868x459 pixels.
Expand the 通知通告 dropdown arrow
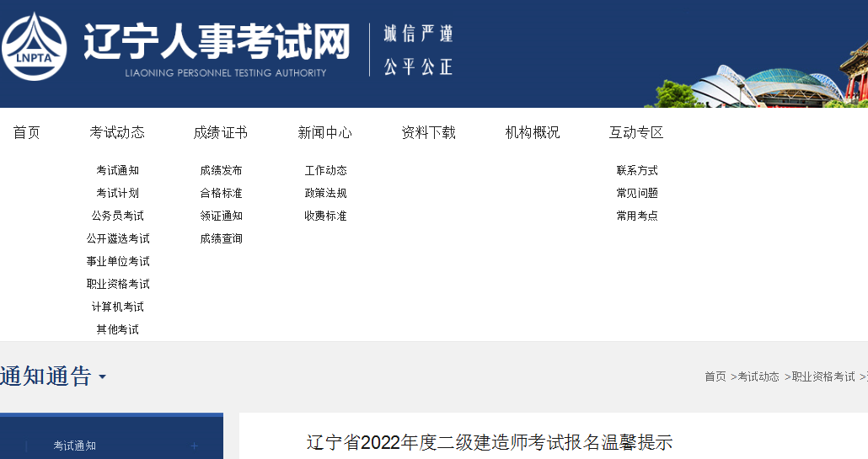pyautogui.click(x=102, y=376)
